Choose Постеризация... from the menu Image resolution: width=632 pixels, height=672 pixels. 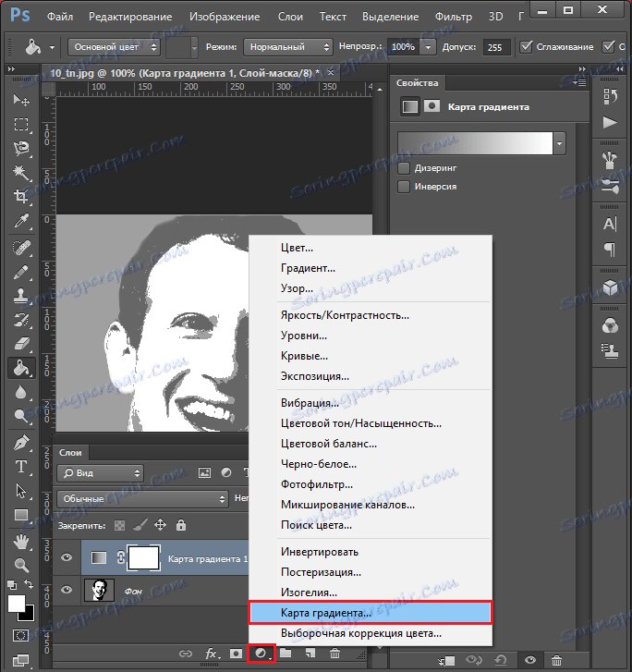tap(371, 572)
